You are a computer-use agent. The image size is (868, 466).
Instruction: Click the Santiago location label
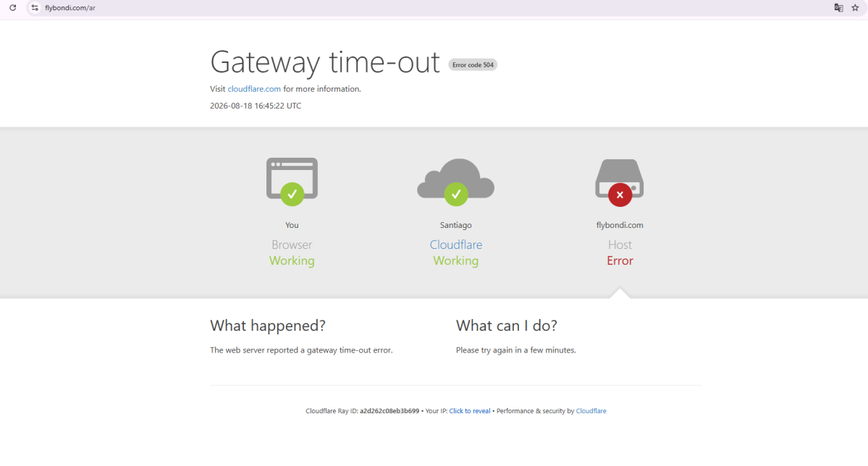pyautogui.click(x=455, y=225)
